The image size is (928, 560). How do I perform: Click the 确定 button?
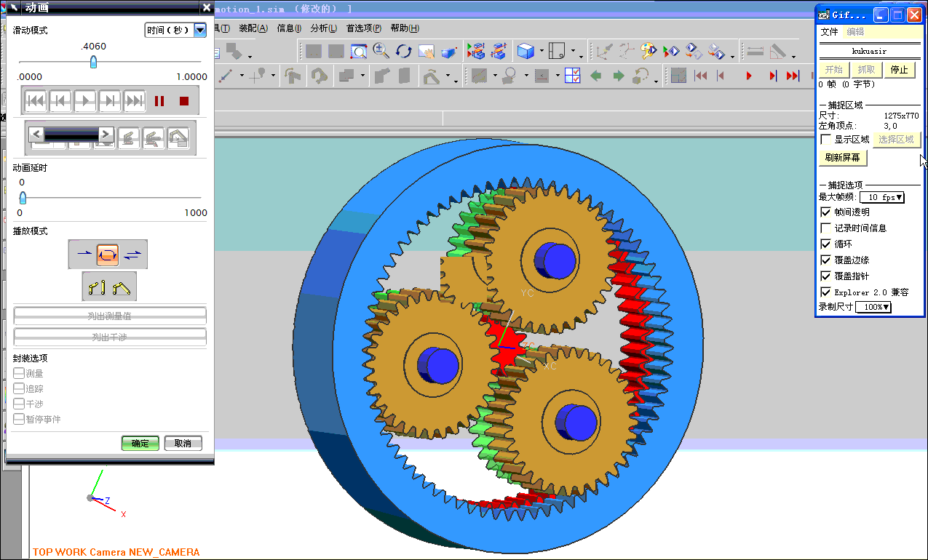pyautogui.click(x=140, y=444)
